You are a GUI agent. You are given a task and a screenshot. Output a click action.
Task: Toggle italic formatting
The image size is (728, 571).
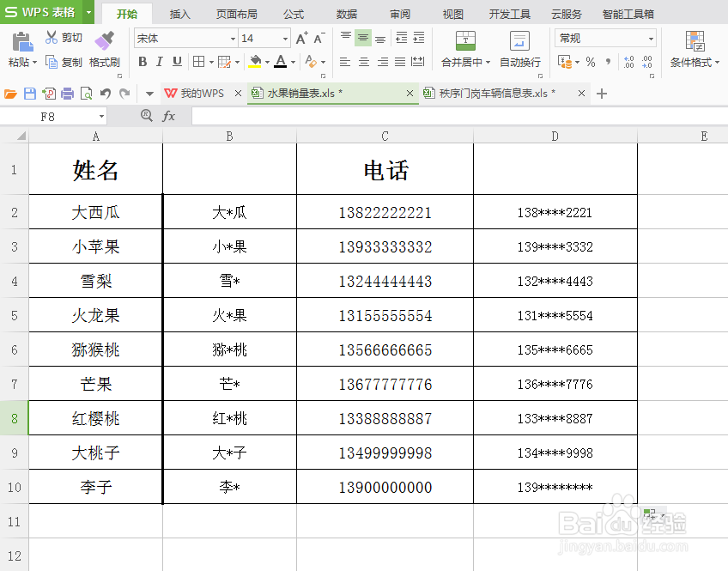point(159,59)
